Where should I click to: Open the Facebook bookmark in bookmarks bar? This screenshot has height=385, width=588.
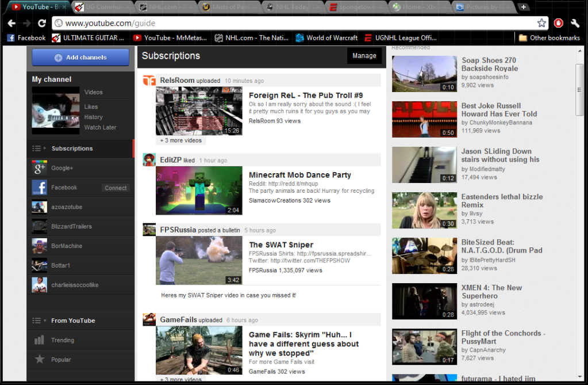point(26,38)
